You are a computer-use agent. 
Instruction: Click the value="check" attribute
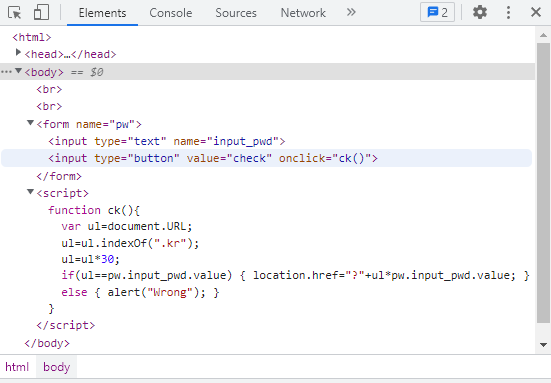pyautogui.click(x=229, y=158)
